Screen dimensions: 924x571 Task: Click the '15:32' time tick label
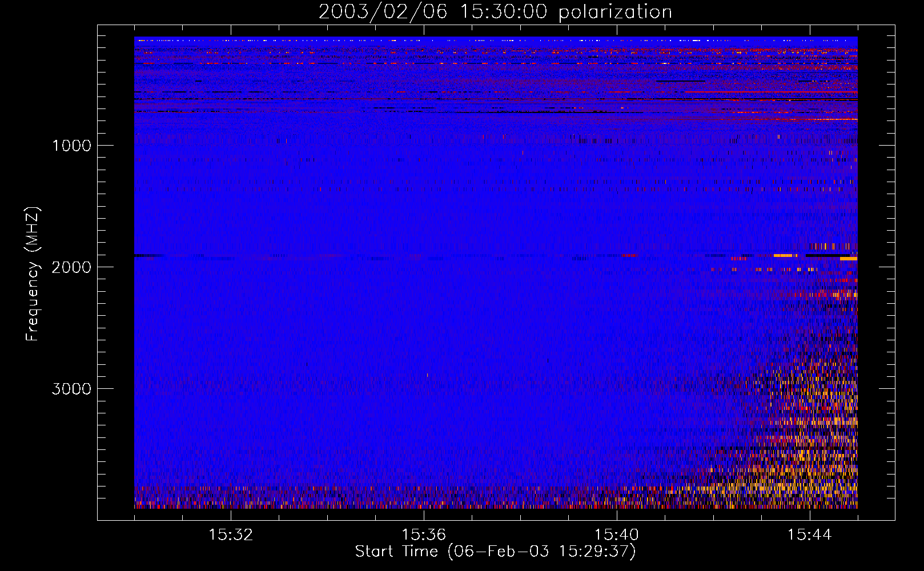click(x=231, y=534)
